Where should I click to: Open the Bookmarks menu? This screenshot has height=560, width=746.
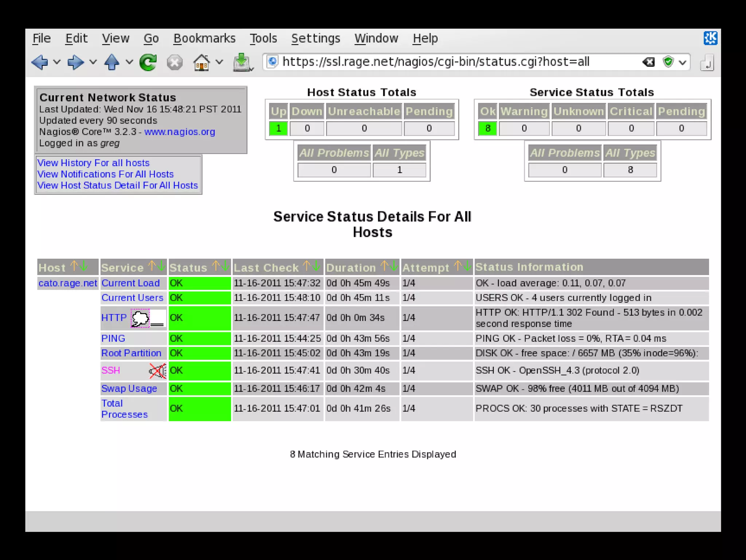tap(204, 38)
